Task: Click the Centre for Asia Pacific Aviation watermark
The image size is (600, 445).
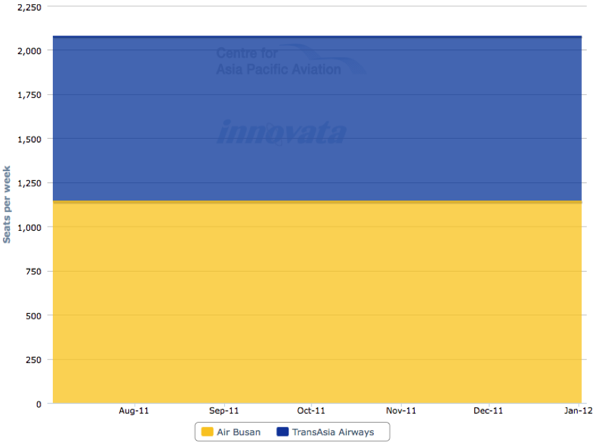Action: tap(279, 62)
